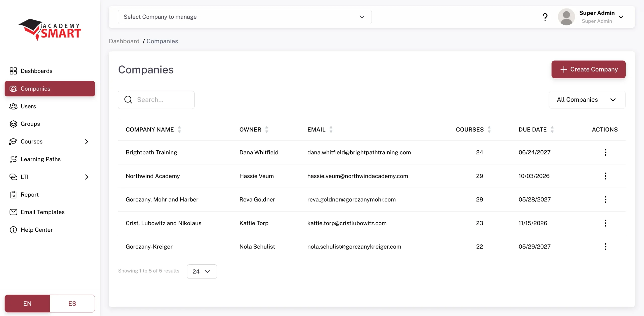
Task: Open Report in sidebar
Action: 50,195
